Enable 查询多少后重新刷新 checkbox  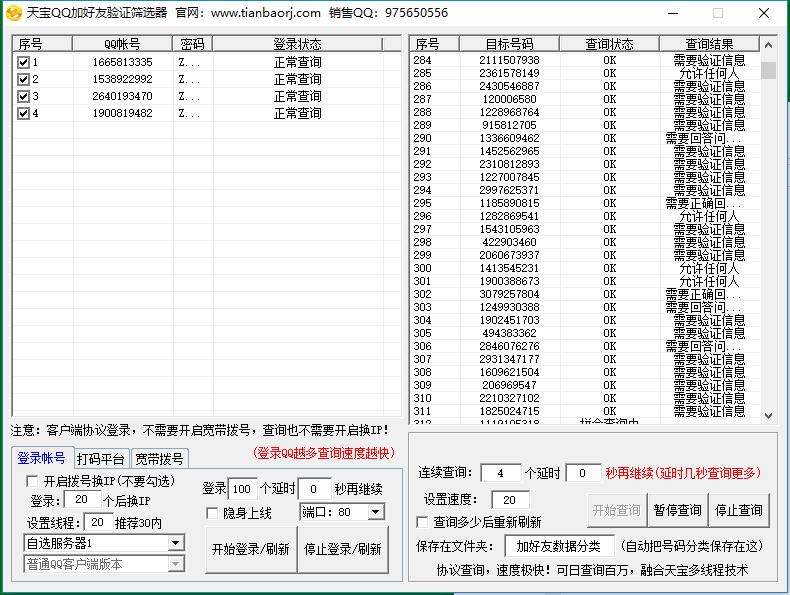(422, 522)
